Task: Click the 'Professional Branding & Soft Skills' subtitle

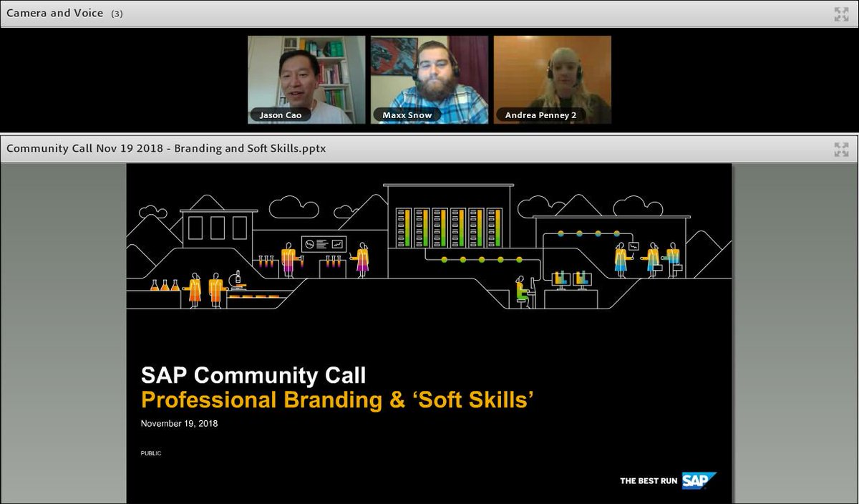Action: [x=338, y=399]
